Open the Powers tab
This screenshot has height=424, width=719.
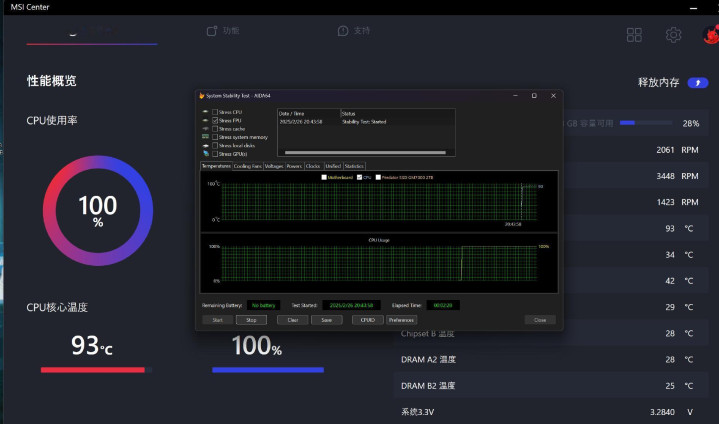[x=294, y=166]
